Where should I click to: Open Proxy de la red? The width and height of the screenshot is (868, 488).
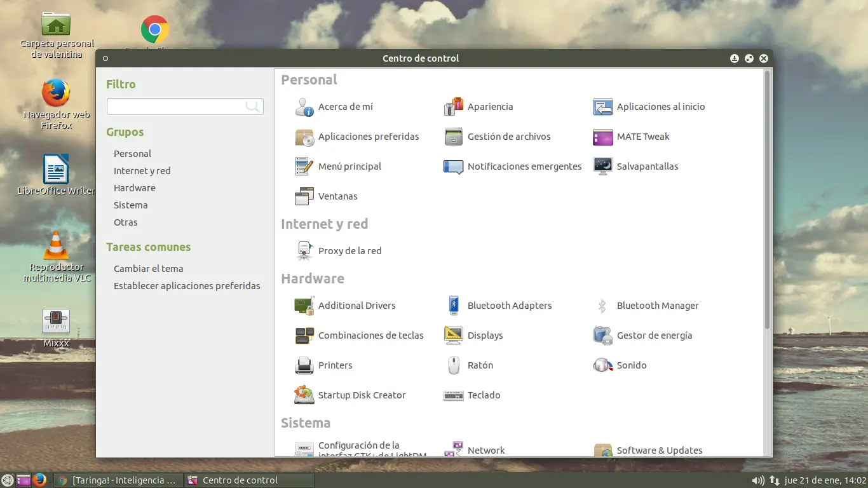point(338,251)
